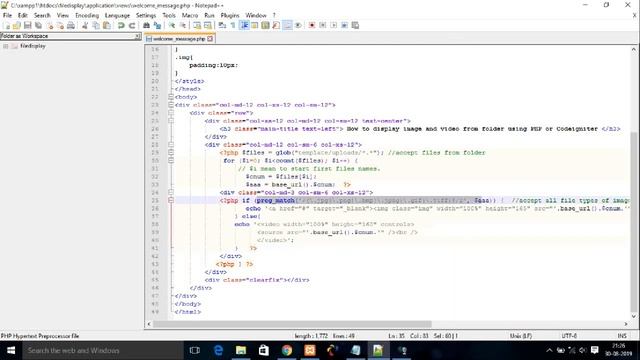Save the current recorded macro

[355, 25]
